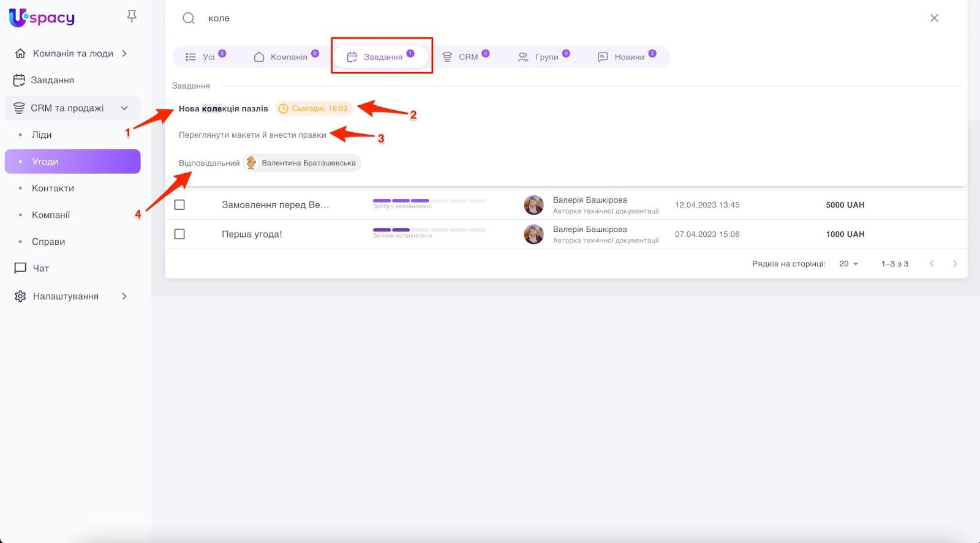Open Угоди in the sidebar

(73, 162)
